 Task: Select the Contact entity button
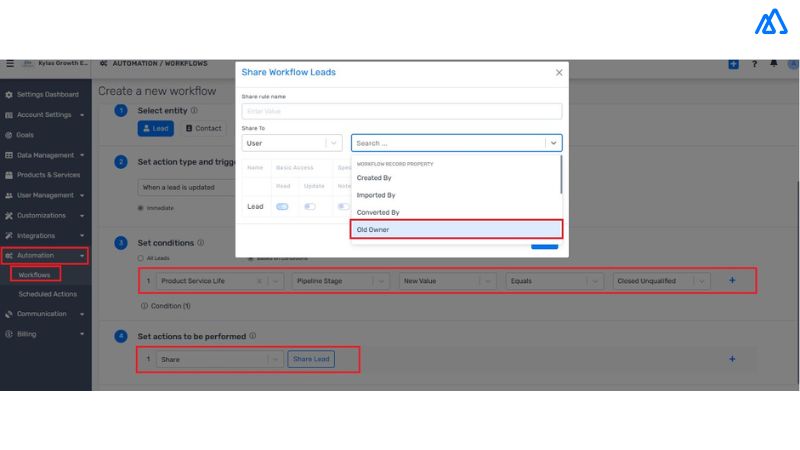(x=203, y=129)
